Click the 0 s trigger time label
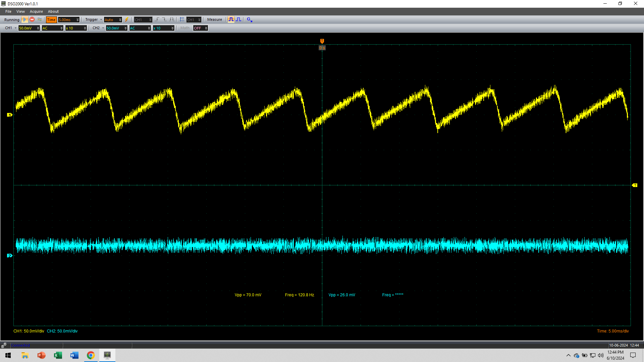644x362 pixels. [322, 48]
